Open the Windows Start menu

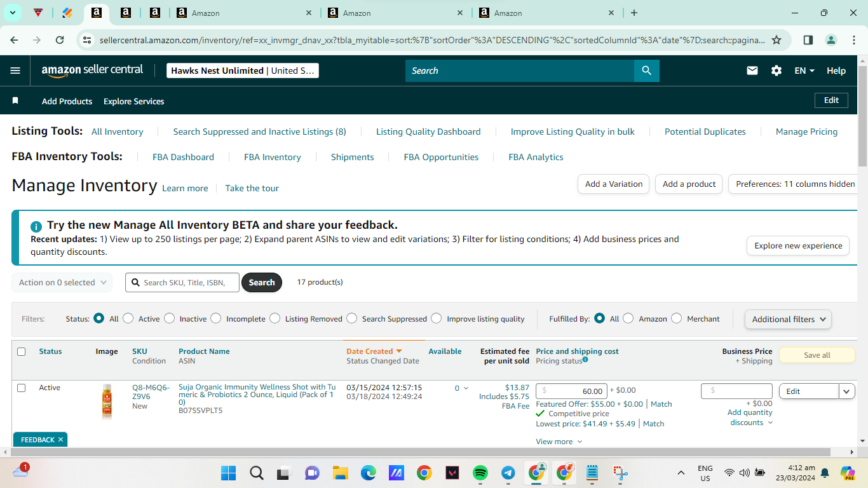(228, 473)
